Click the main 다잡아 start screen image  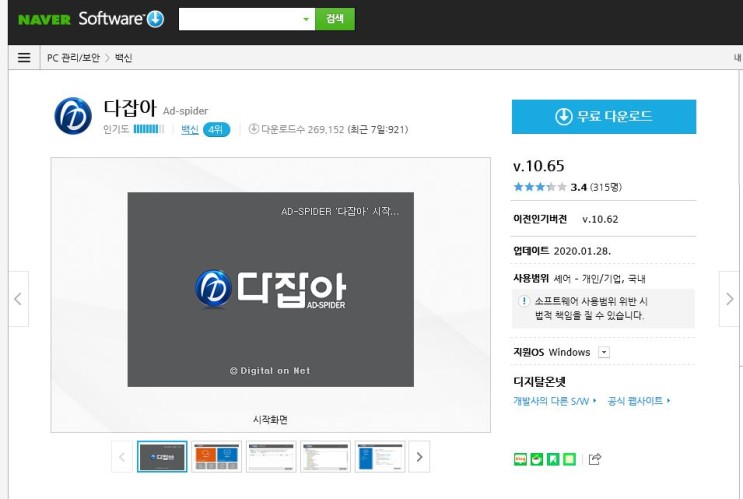tap(271, 290)
